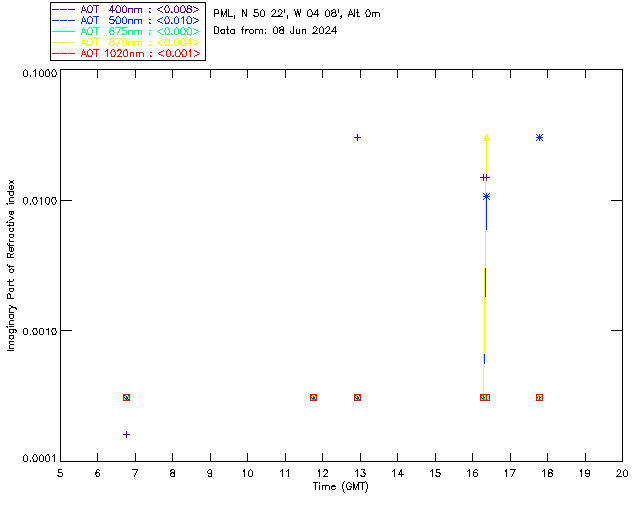Click the AOT 870nm legend entry
This screenshot has width=640, height=512.
(x=128, y=42)
